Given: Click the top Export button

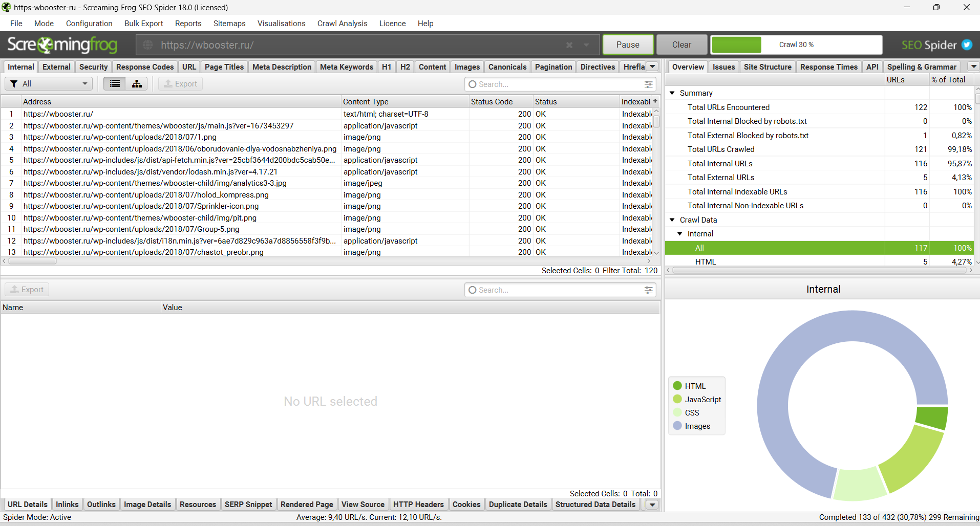Looking at the screenshot, I should [x=180, y=84].
